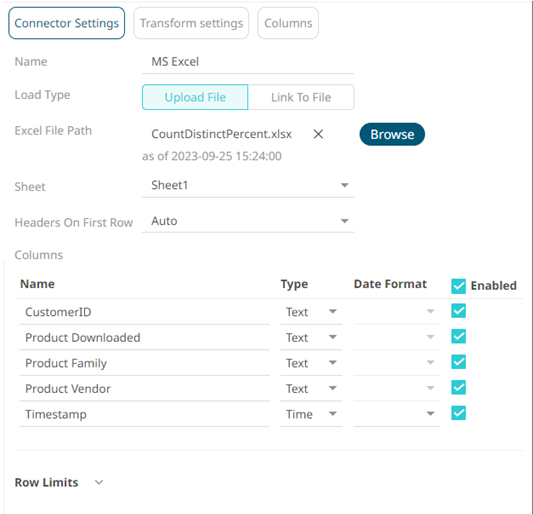The image size is (533, 514).
Task: Disable the Product Family column checkbox
Action: 458,362
